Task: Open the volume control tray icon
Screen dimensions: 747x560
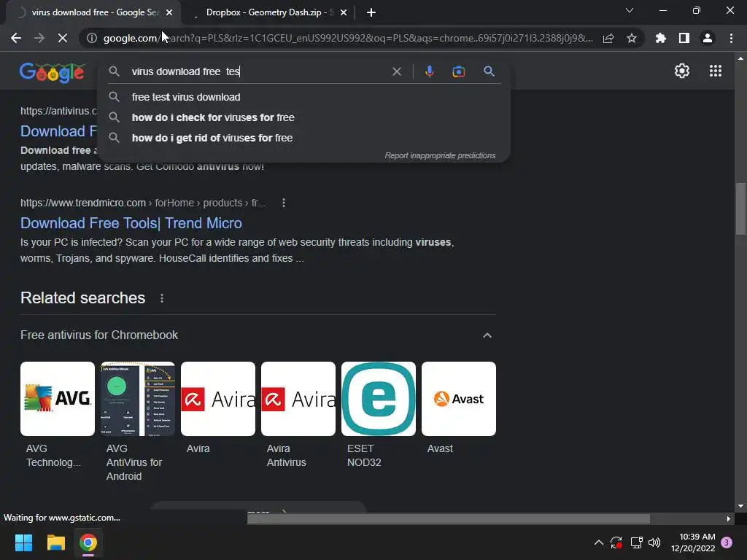Action: [x=654, y=542]
